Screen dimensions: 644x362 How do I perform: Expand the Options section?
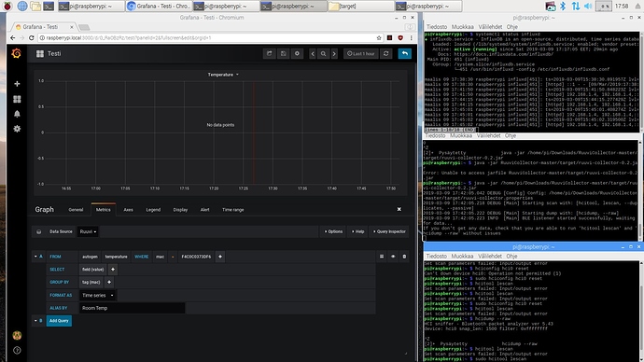(333, 231)
